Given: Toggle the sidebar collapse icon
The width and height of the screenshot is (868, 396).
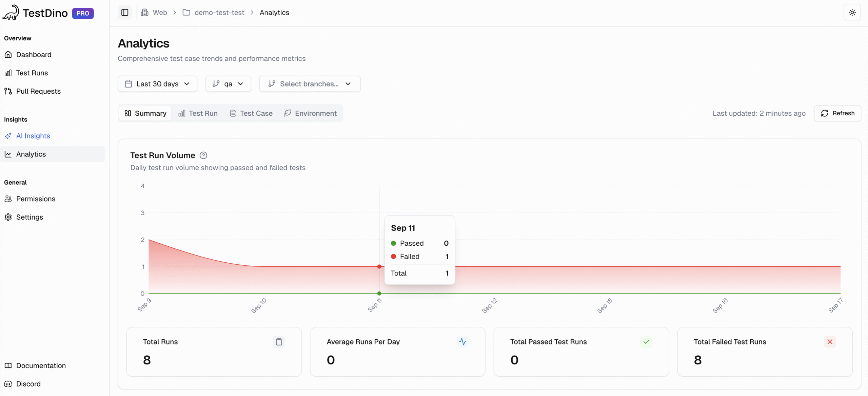Looking at the screenshot, I should [x=124, y=12].
